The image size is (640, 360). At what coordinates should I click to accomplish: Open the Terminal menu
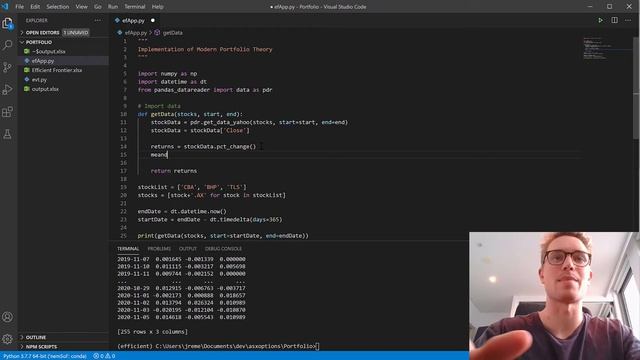click(x=135, y=7)
